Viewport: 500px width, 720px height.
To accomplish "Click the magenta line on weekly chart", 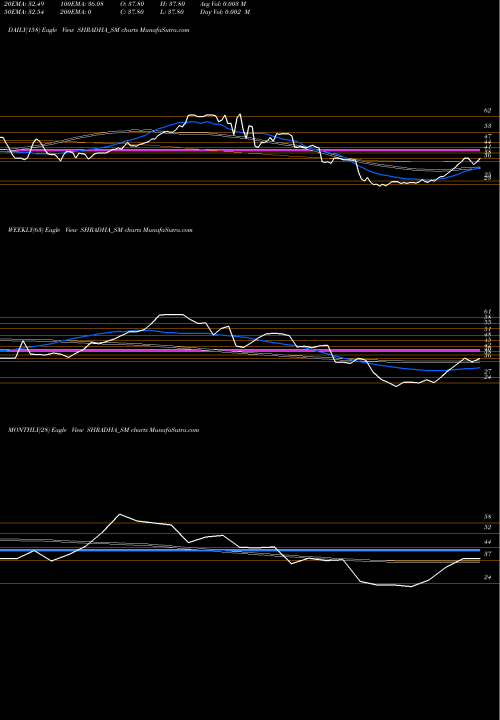I will point(240,350).
